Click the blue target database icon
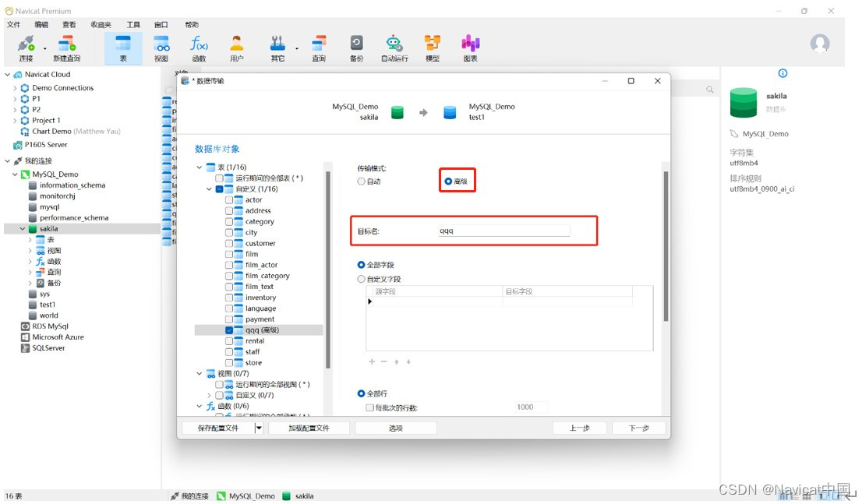862x504 pixels. click(450, 112)
